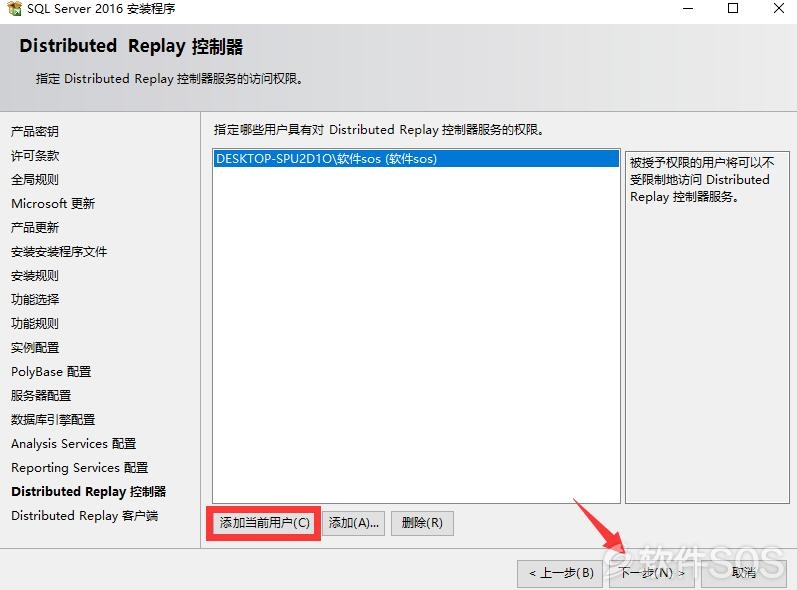The height and width of the screenshot is (590, 797).
Task: Maximize the setup window
Action: (733, 8)
